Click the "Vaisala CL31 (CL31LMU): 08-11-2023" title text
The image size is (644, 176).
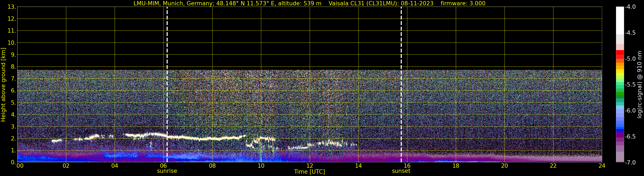click(381, 3)
